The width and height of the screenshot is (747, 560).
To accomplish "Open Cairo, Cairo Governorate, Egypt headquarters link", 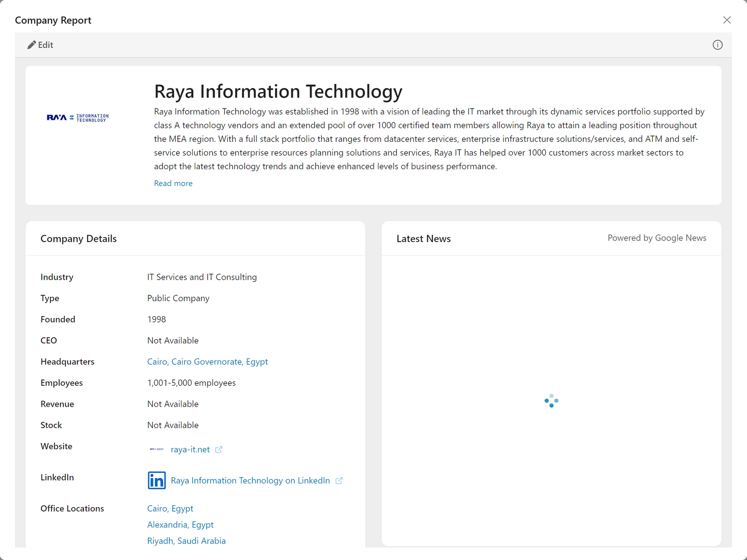I will pyautogui.click(x=208, y=362).
